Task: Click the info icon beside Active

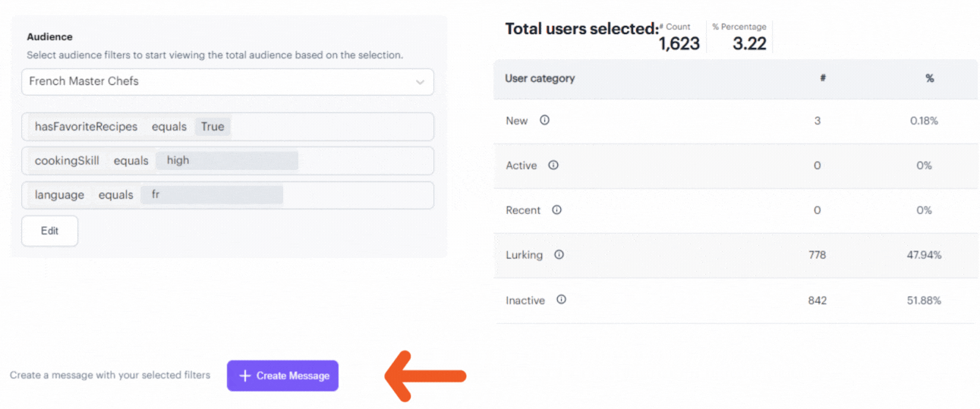Action: pyautogui.click(x=553, y=165)
